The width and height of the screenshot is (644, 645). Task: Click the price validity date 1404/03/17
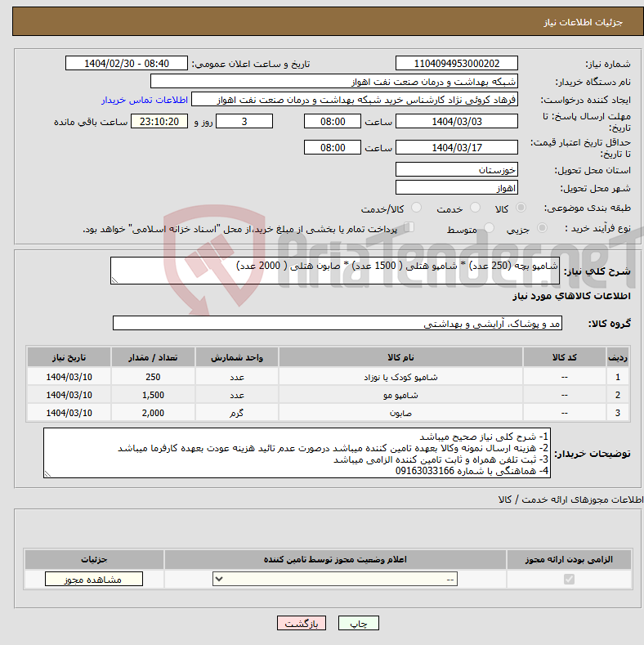(457, 147)
